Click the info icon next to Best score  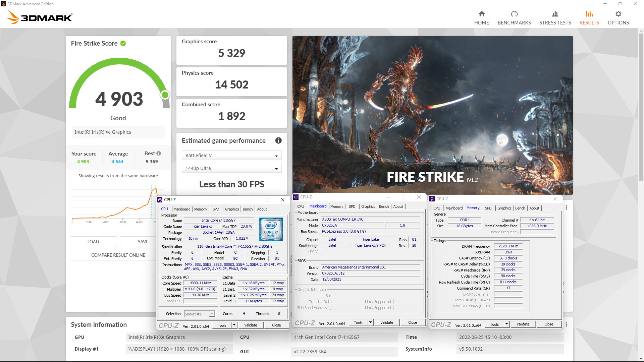tap(159, 153)
